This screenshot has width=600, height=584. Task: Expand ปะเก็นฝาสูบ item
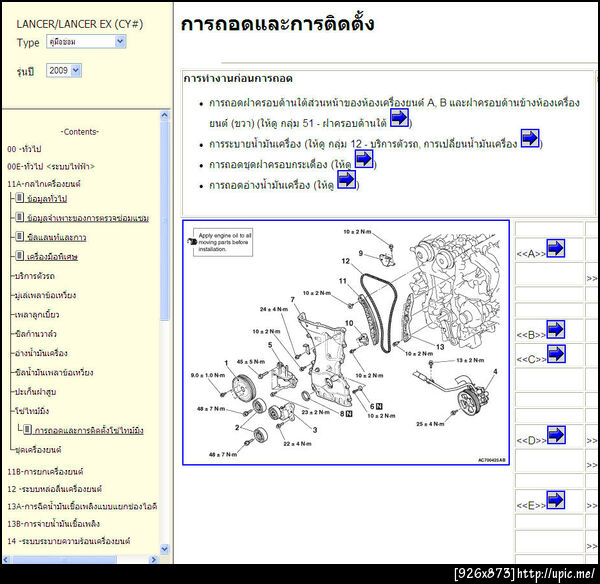tap(35, 392)
